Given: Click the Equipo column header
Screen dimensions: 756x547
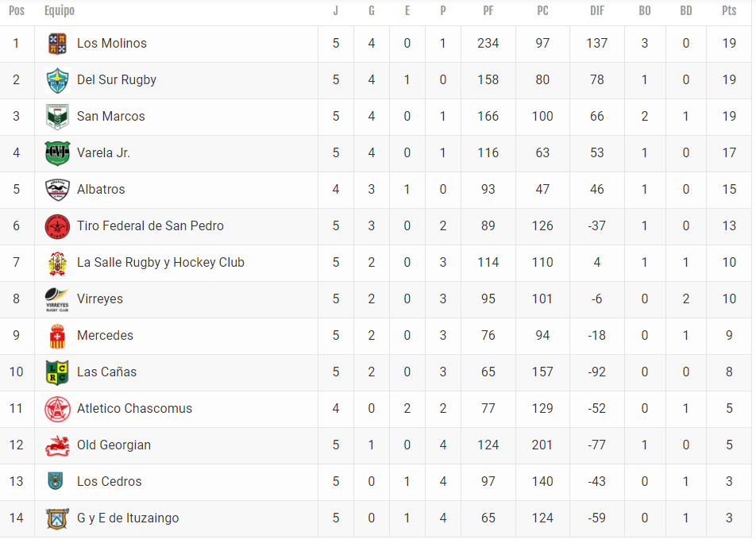Looking at the screenshot, I should point(60,10).
